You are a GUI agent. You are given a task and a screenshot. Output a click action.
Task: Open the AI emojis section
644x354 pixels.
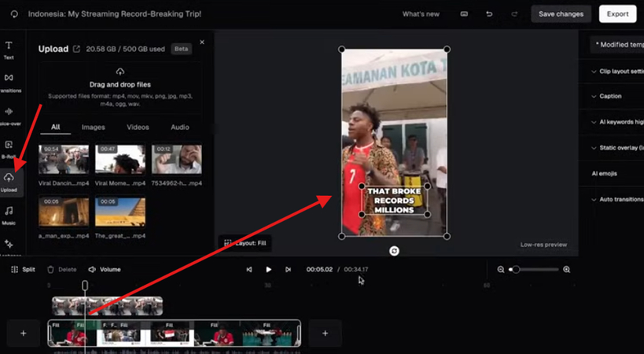[604, 173]
